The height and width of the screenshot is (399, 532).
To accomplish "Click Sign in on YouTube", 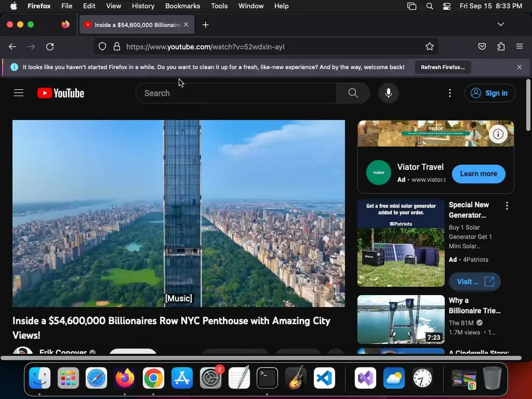I will click(490, 93).
